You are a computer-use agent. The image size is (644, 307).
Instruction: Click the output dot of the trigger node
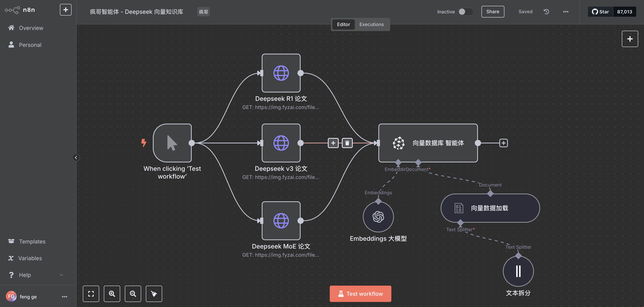192,143
